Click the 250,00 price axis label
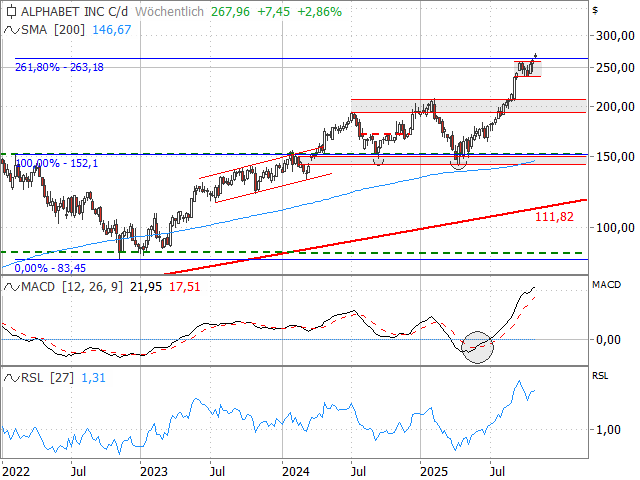 click(x=615, y=67)
